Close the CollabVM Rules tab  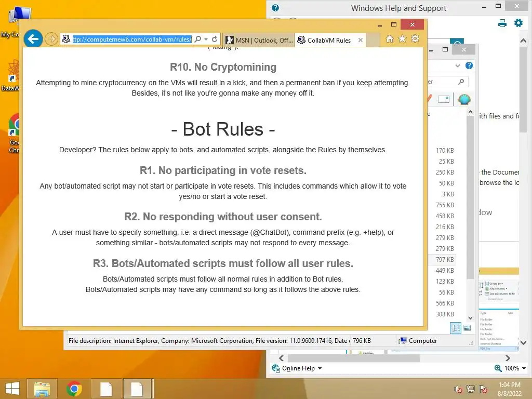click(x=361, y=40)
